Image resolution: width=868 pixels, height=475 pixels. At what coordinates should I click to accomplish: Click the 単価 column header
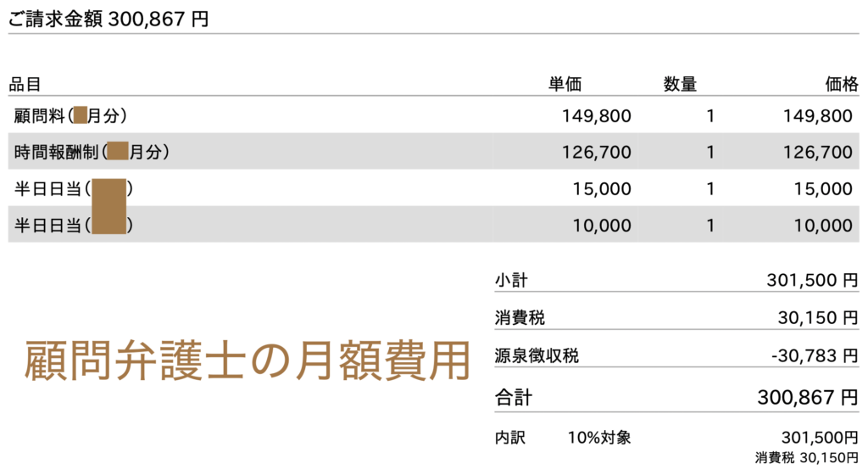(x=565, y=84)
